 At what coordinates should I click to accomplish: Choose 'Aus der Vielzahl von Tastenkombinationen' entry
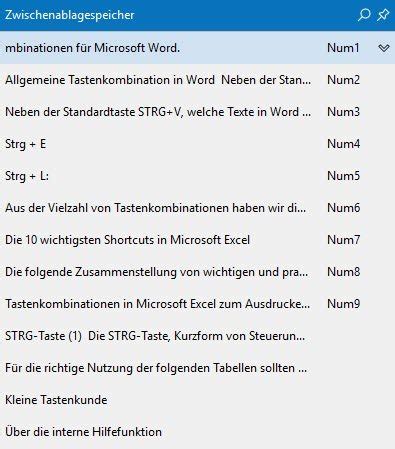(197, 208)
